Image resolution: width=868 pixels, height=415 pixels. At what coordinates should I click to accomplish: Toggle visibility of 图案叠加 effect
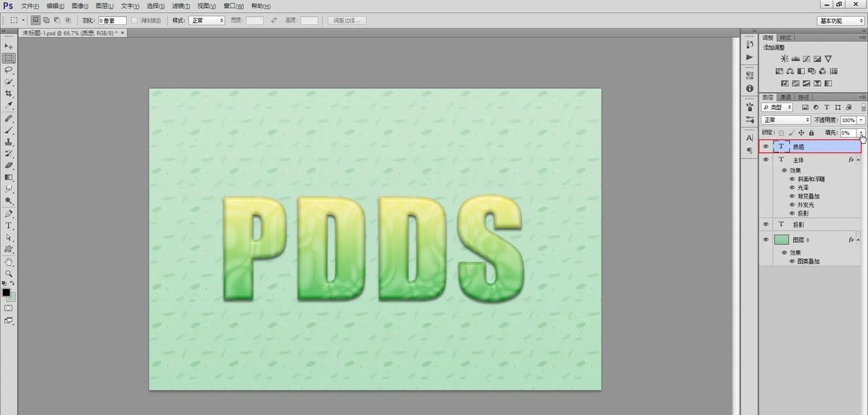pos(792,261)
